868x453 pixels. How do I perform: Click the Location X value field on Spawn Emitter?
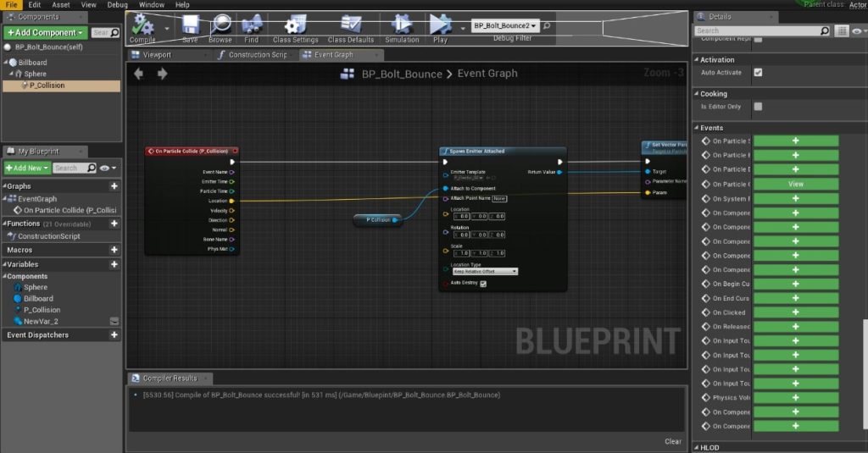click(462, 216)
